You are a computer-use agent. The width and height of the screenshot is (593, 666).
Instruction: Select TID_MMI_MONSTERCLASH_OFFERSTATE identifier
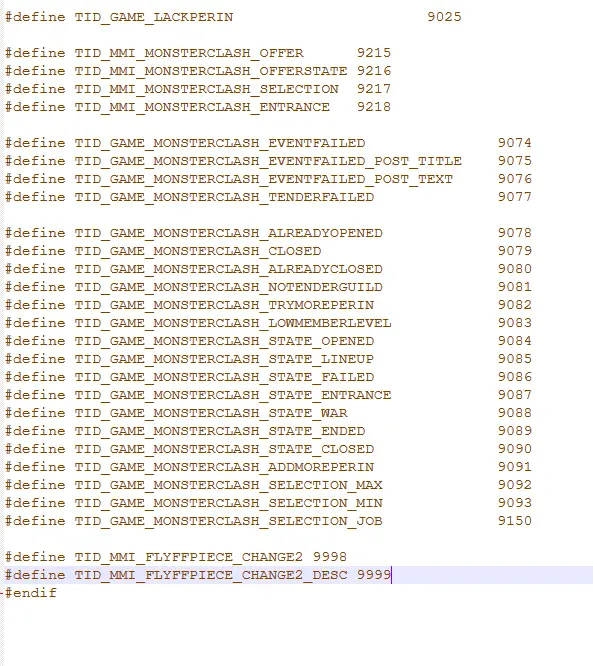pos(211,71)
